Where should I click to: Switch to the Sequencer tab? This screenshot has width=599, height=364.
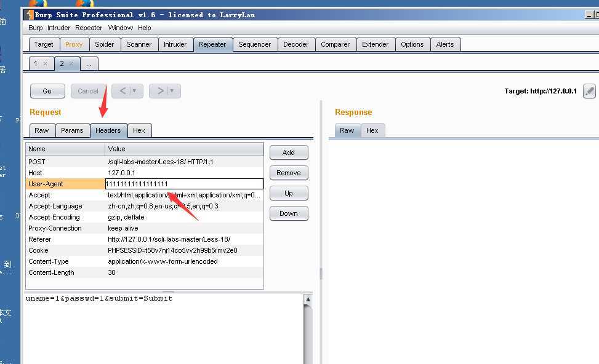[255, 44]
